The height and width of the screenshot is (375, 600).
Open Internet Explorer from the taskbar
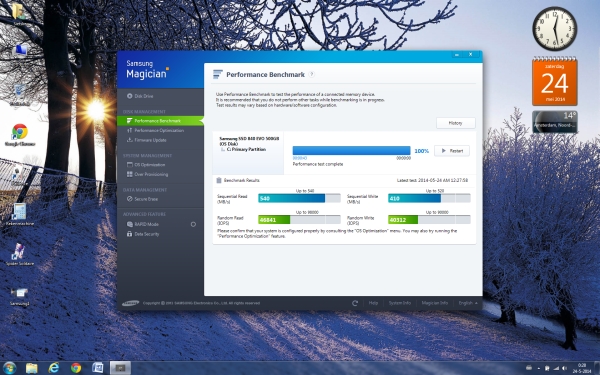click(x=54, y=368)
